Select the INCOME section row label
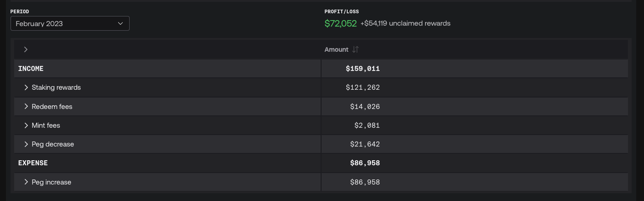Screen dimensions: 644x201 pos(31,69)
